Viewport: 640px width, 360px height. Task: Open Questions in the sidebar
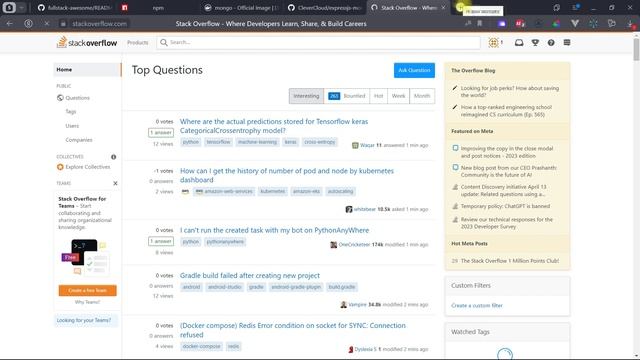[x=78, y=98]
